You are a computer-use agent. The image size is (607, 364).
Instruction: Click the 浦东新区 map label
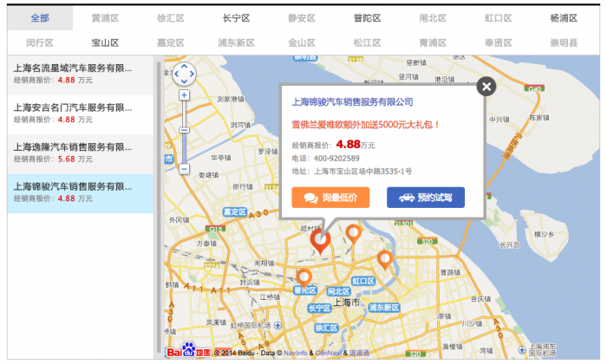point(384,308)
